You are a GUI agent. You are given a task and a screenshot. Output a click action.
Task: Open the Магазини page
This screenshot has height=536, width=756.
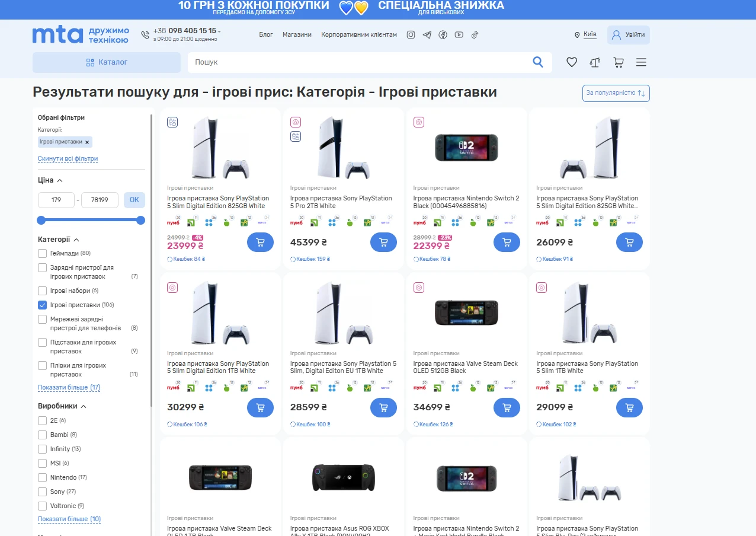pyautogui.click(x=297, y=35)
